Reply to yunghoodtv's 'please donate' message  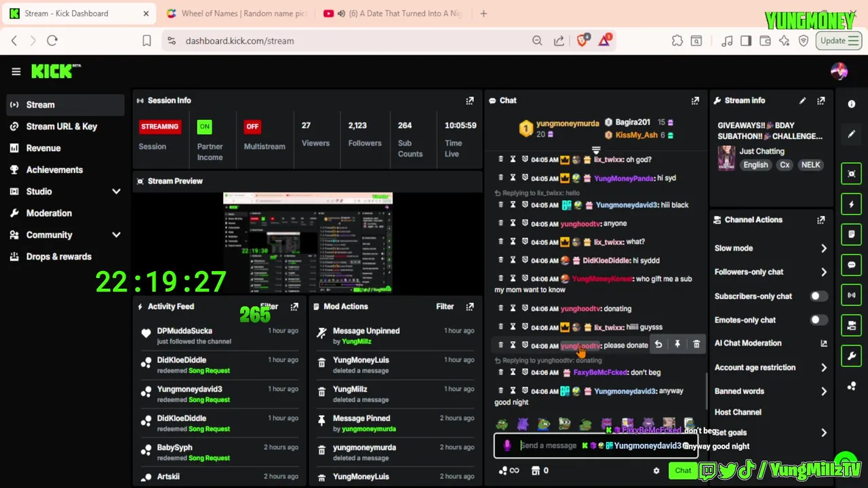[658, 344]
